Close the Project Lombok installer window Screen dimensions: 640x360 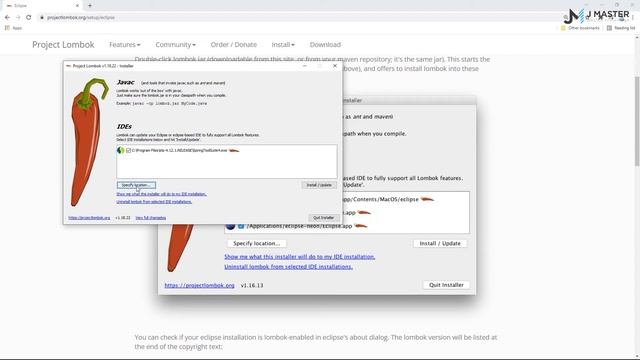pyautogui.click(x=335, y=66)
